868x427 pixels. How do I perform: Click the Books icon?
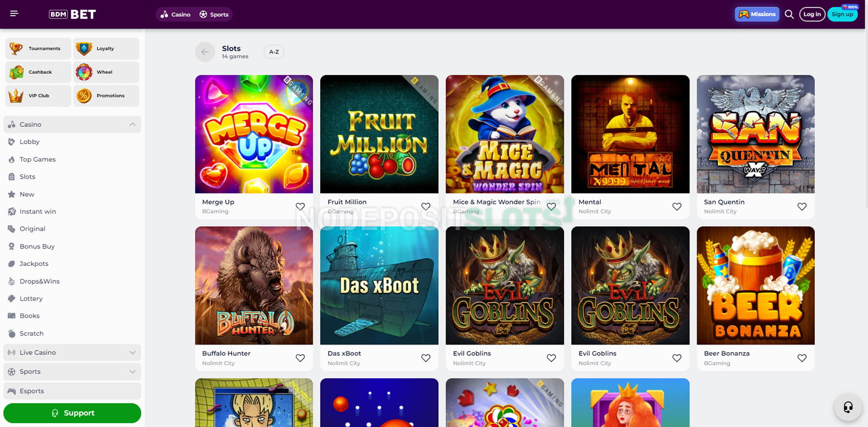point(11,316)
